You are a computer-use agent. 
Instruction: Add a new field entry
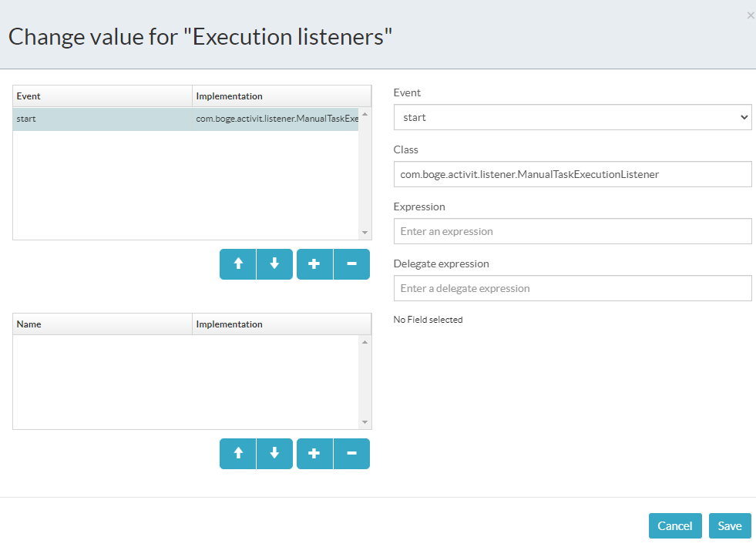click(314, 454)
